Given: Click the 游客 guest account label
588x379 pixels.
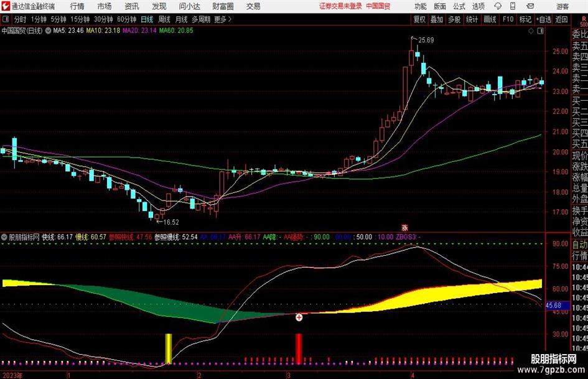Looking at the screenshot, I should click(x=562, y=6).
